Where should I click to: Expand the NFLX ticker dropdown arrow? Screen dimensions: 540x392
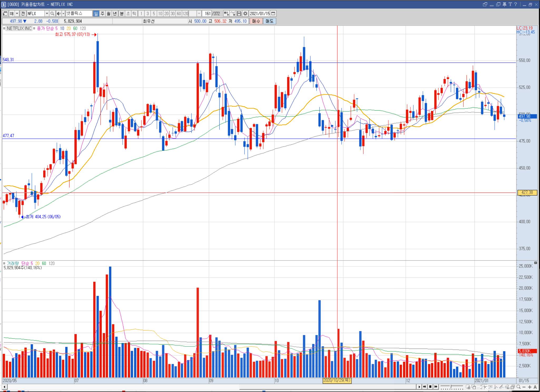pos(47,14)
